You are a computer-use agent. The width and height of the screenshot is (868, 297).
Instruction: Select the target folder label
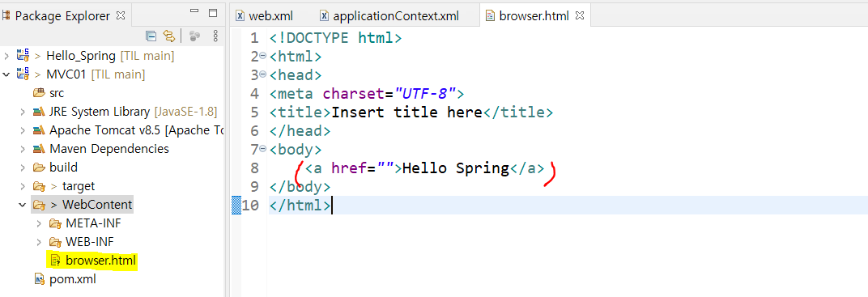(x=79, y=186)
